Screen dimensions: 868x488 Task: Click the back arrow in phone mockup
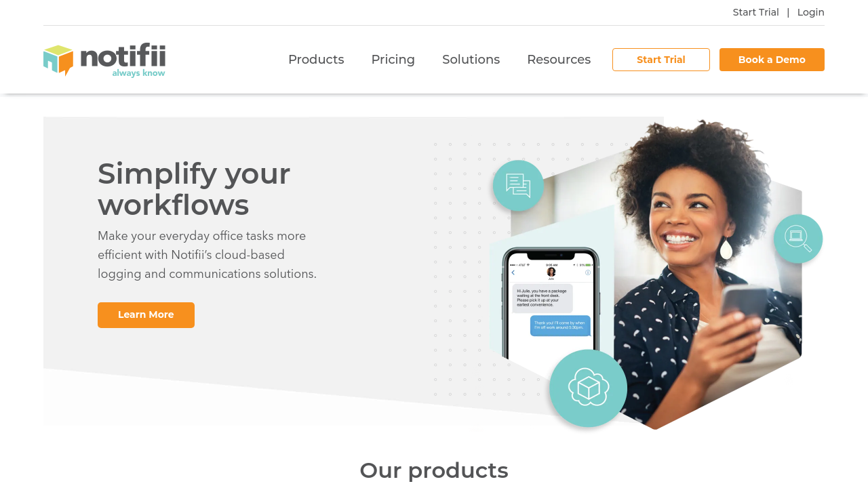pos(513,272)
